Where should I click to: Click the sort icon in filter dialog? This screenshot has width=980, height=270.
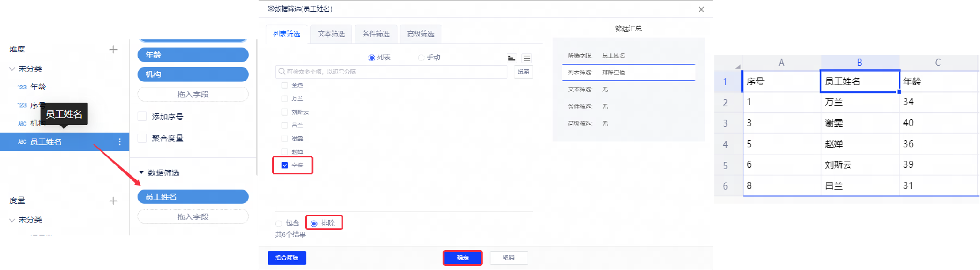[511, 58]
